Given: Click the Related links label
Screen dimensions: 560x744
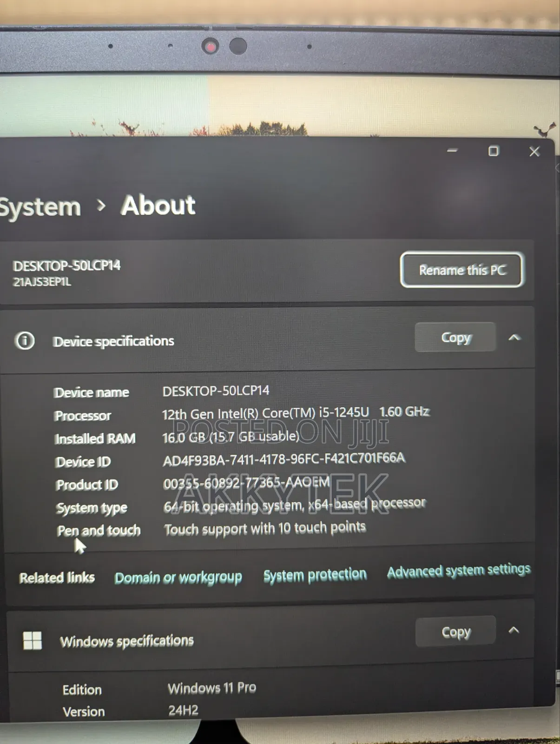Looking at the screenshot, I should pos(57,578).
